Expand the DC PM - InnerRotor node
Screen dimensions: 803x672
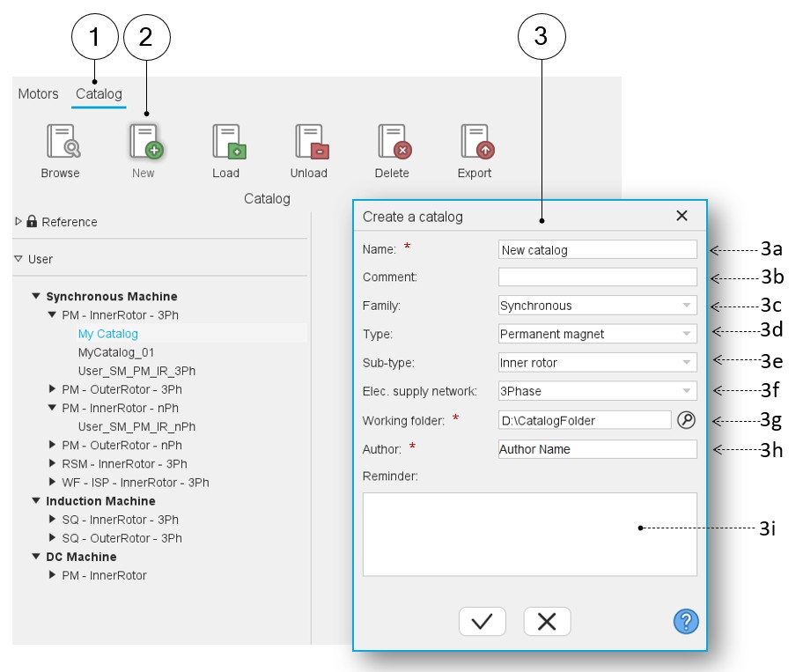tap(52, 575)
